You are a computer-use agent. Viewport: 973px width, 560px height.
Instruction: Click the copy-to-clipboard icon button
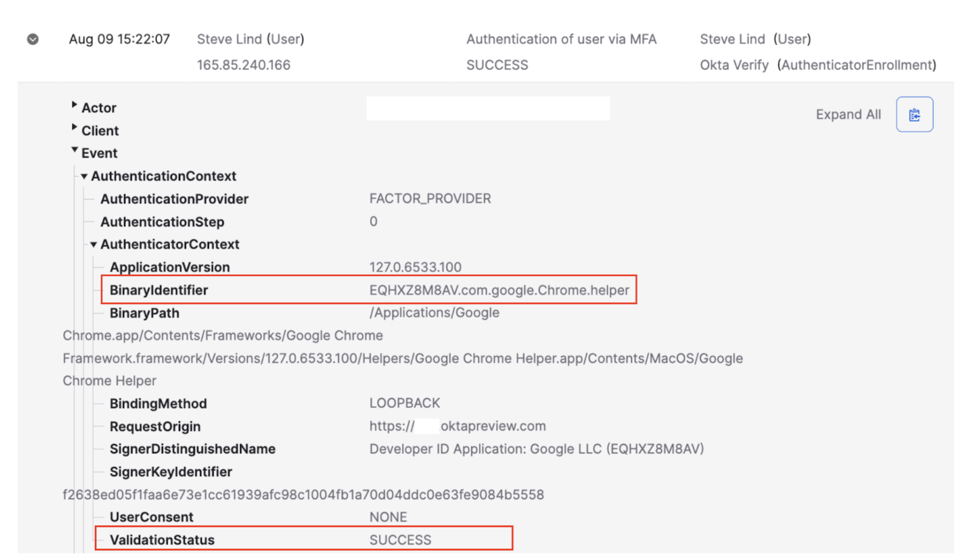click(914, 115)
